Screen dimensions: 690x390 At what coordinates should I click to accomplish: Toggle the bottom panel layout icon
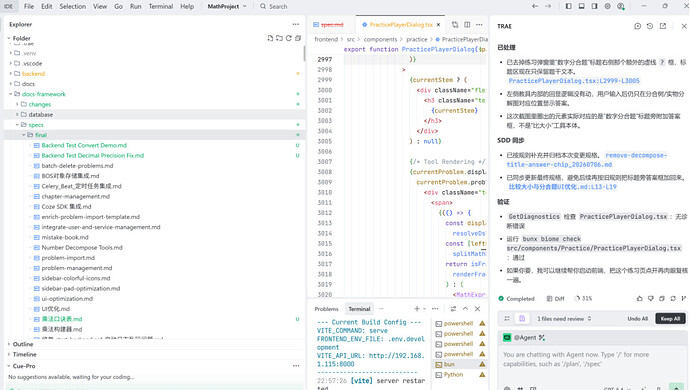pyautogui.click(x=581, y=6)
